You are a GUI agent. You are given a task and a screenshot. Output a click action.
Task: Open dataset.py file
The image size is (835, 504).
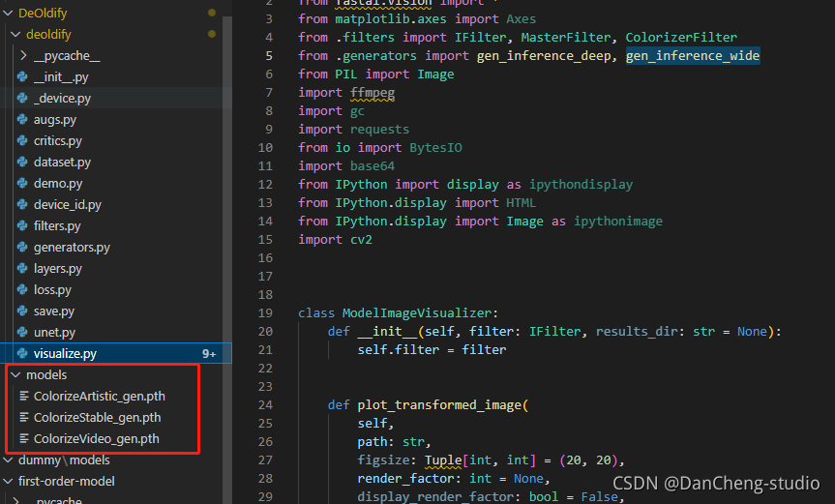pos(62,163)
